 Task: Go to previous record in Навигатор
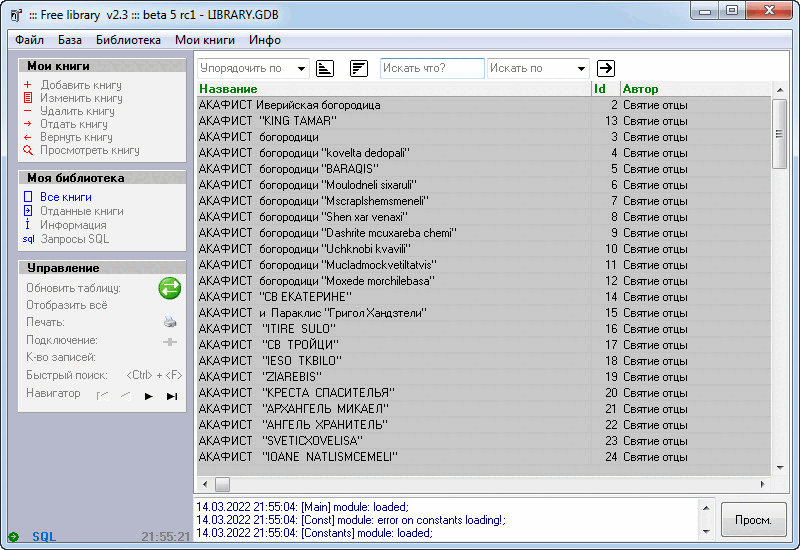tap(126, 396)
